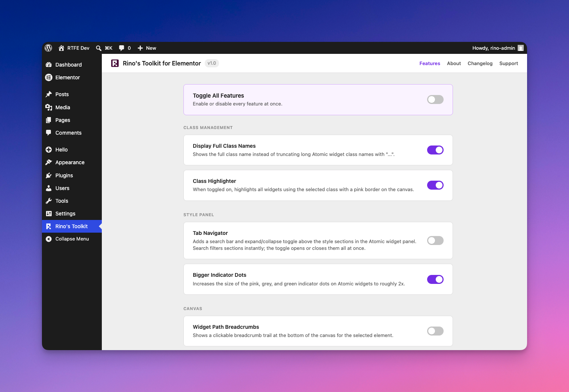Screen dimensions: 569x392
Task: Click the Tools wrench icon
Action: [x=49, y=201]
